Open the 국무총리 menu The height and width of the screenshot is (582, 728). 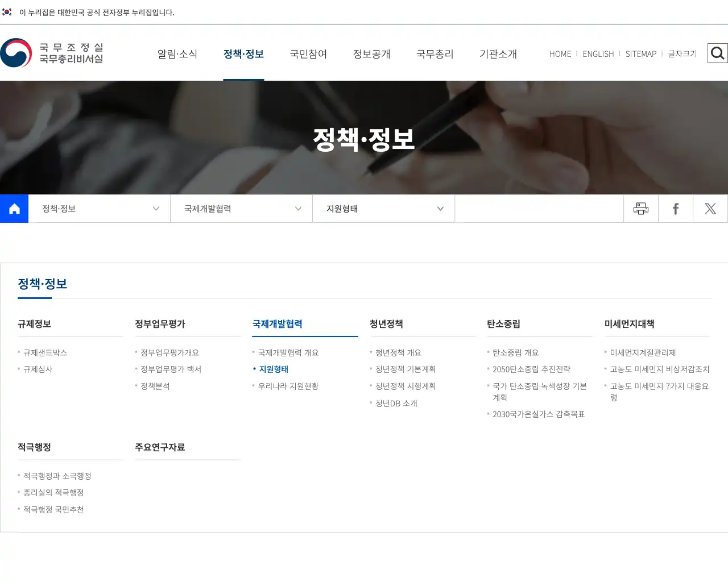pyautogui.click(x=435, y=54)
